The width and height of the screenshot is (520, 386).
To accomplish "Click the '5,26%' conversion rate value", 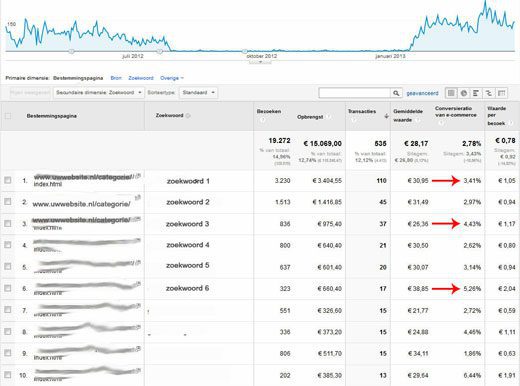I will tap(472, 289).
